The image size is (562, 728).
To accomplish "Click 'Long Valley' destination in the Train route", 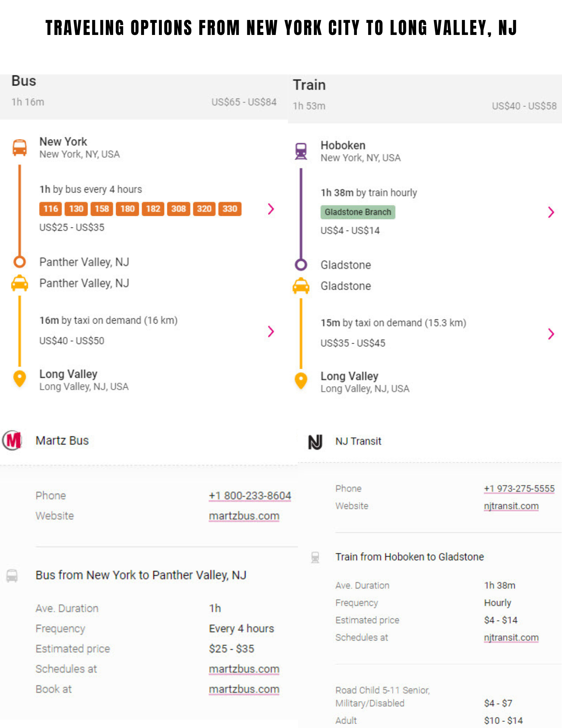I will (350, 376).
